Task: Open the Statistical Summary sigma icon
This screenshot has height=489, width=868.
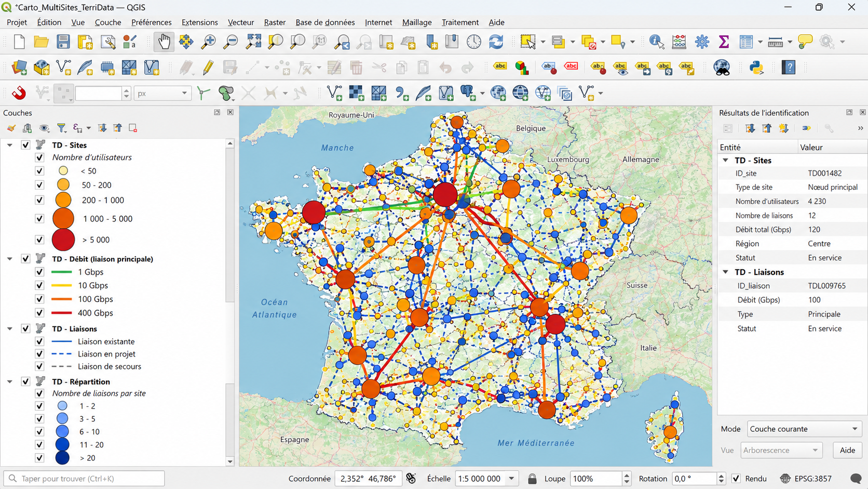Action: point(724,42)
